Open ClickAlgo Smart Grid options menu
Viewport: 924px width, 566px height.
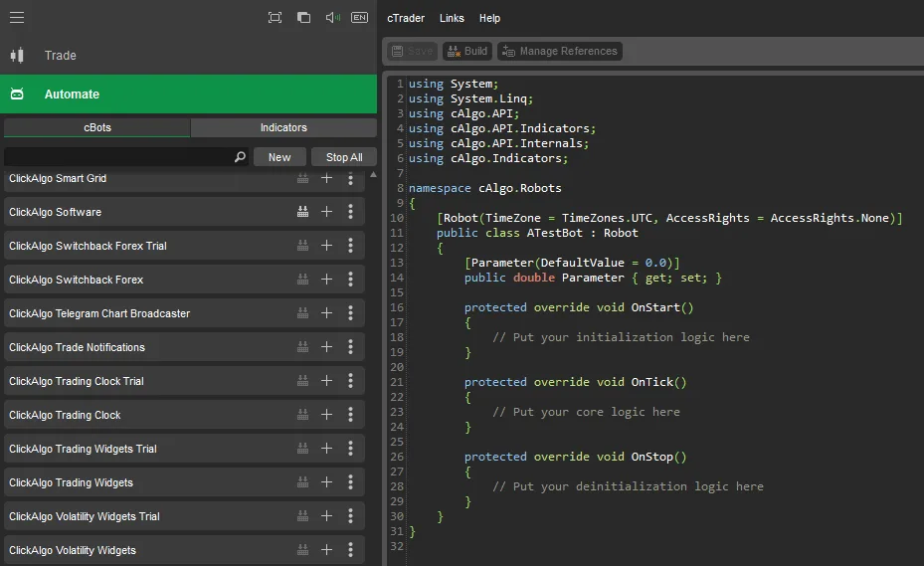351,178
